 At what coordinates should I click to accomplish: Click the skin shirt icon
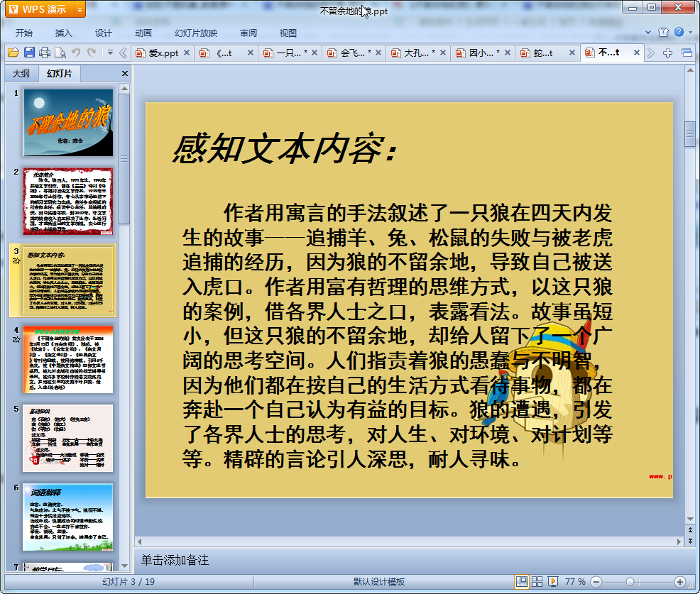(663, 32)
